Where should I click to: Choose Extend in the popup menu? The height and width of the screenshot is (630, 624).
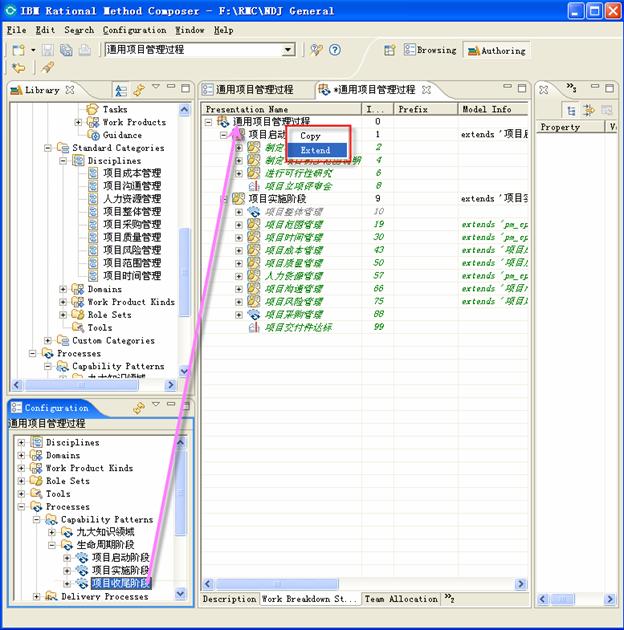[317, 150]
